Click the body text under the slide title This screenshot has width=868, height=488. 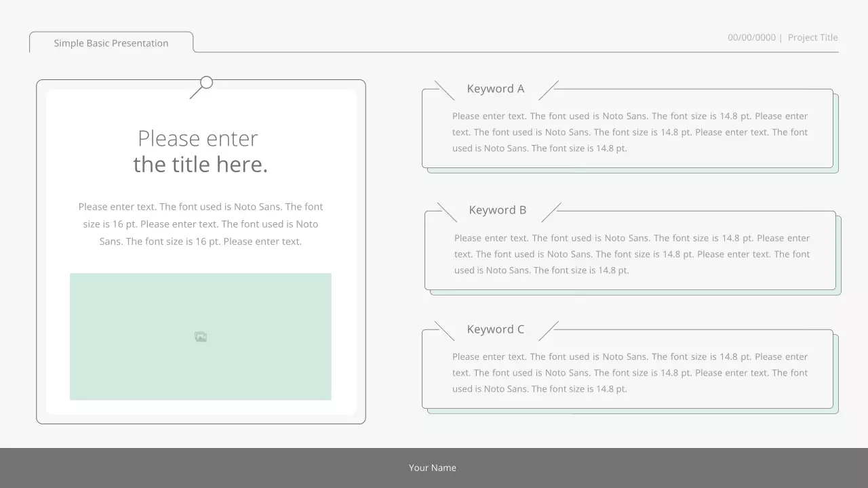pos(200,224)
